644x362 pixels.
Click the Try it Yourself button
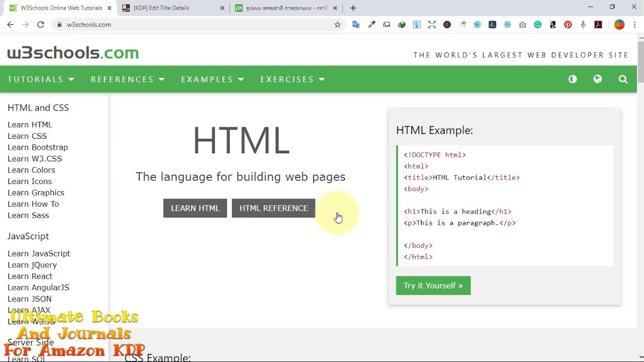pyautogui.click(x=433, y=286)
